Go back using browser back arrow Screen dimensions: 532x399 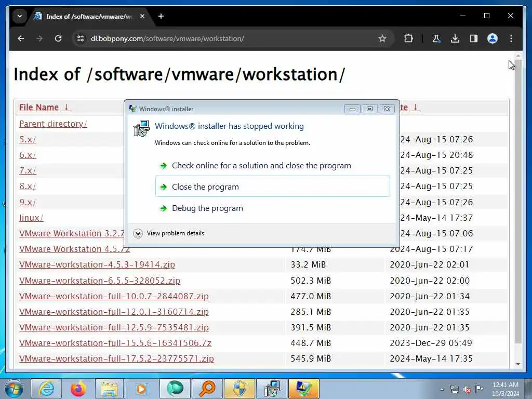pyautogui.click(x=21, y=38)
